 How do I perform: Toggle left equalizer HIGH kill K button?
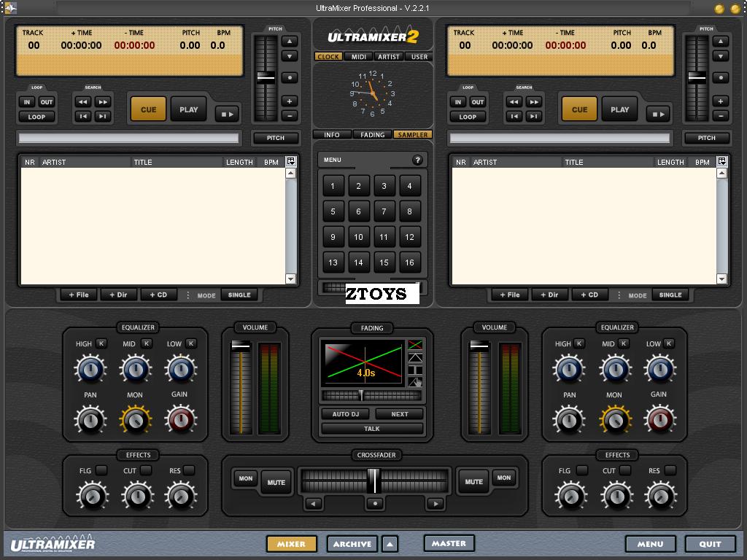101,343
